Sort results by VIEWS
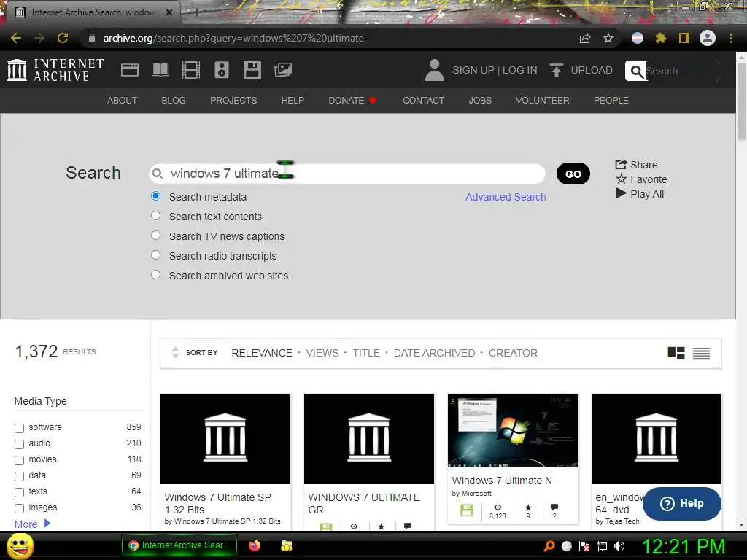Screen dimensions: 747x560 (x=322, y=353)
